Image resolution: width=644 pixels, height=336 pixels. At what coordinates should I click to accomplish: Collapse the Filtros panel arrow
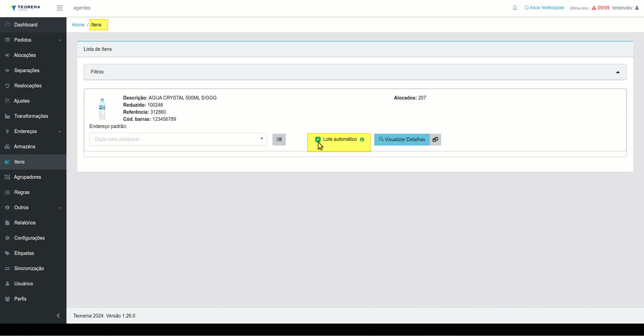pyautogui.click(x=618, y=72)
